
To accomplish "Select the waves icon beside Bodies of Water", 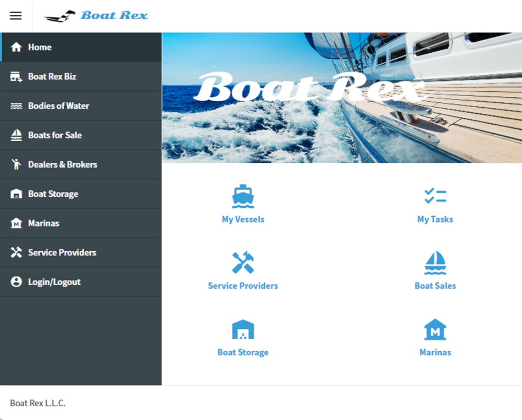I will coord(16,106).
